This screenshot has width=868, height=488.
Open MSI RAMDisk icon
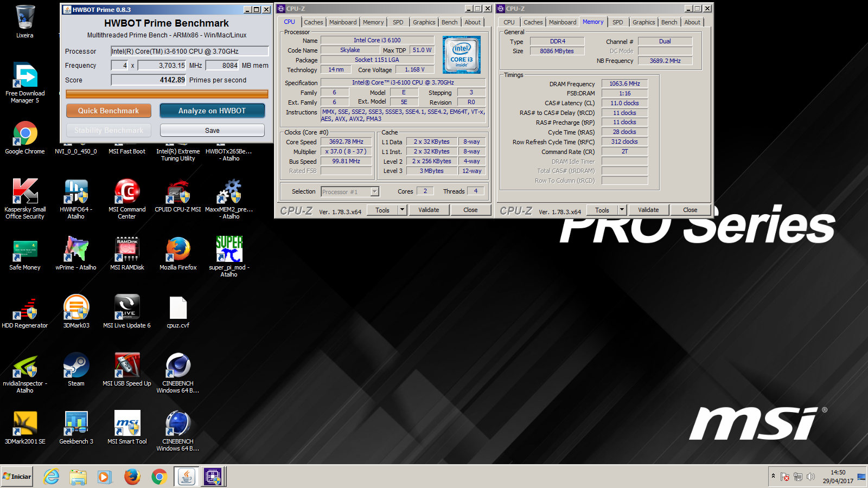point(127,254)
